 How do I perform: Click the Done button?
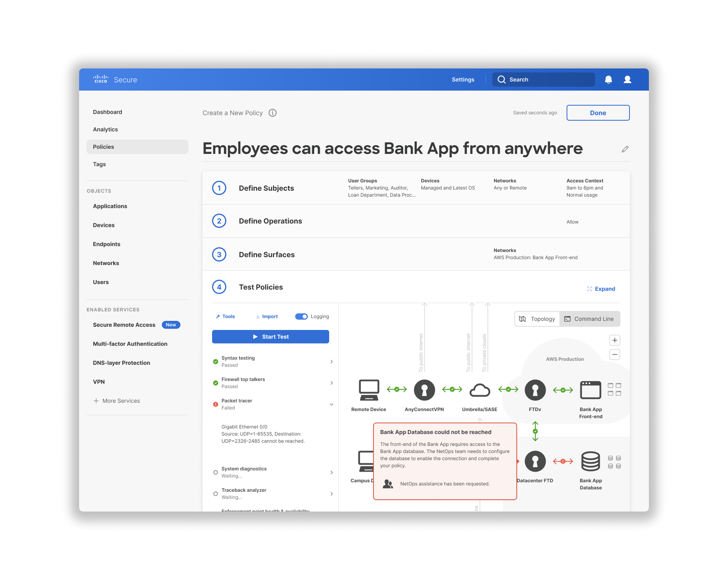[598, 113]
